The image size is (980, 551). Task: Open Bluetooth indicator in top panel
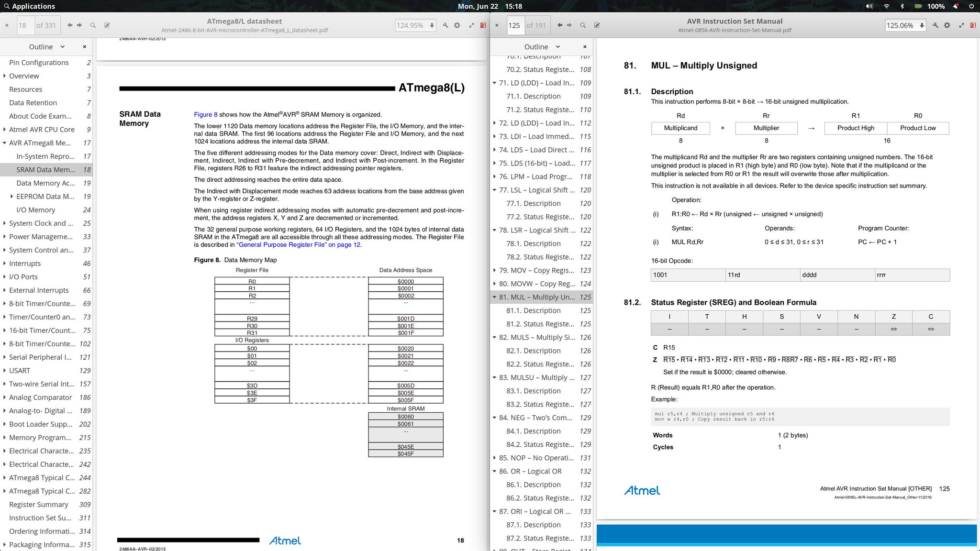click(902, 6)
